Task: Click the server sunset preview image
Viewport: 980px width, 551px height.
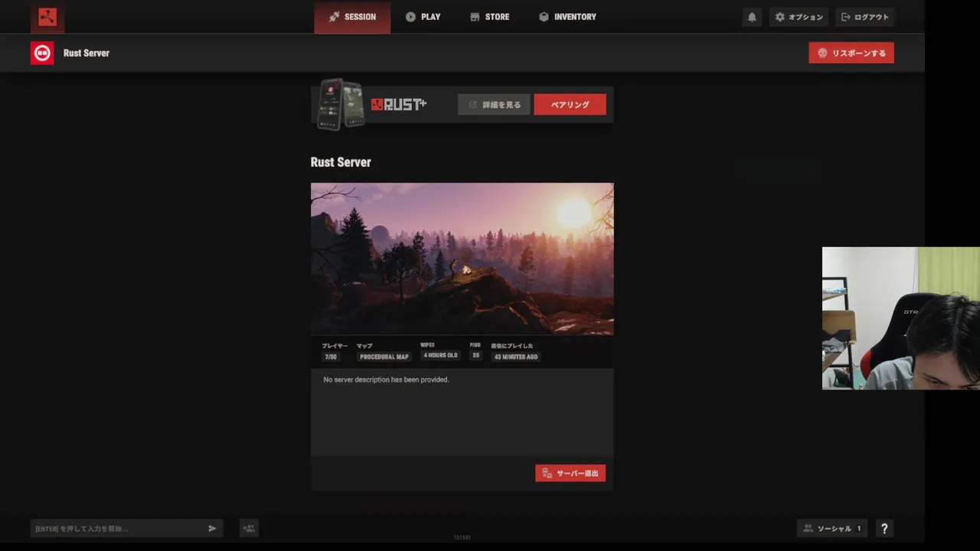Action: coord(462,259)
